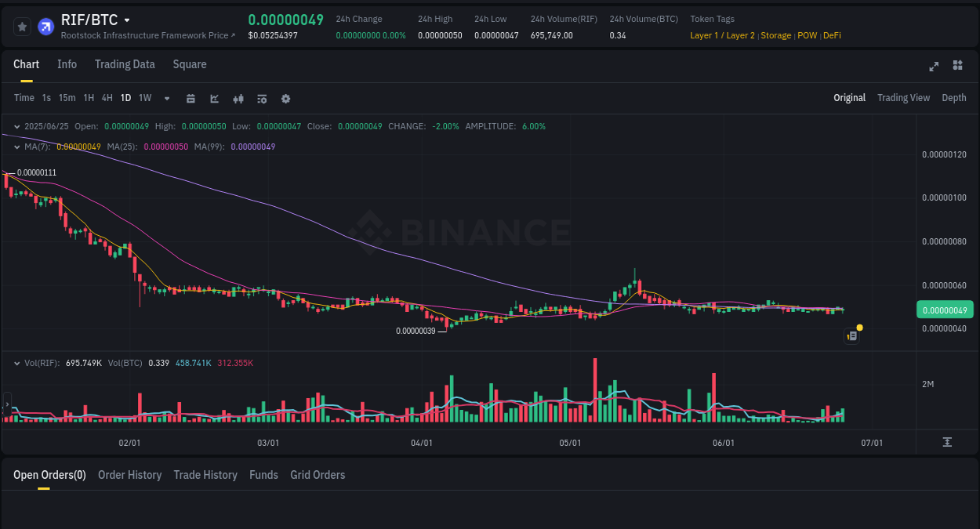Click the trade record thumbnail near the price

point(852,335)
